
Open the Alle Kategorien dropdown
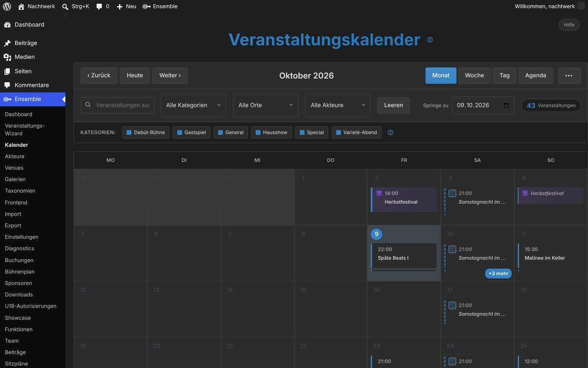tap(193, 105)
